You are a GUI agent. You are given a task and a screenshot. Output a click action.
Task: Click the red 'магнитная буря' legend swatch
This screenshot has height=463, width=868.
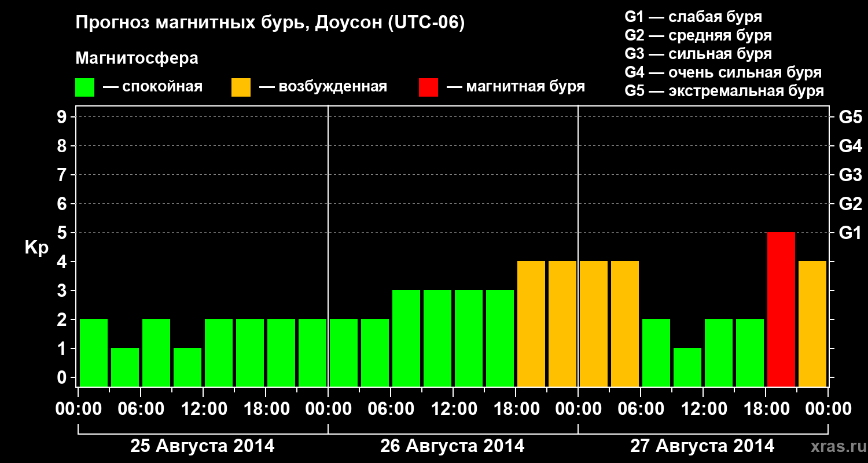point(429,87)
